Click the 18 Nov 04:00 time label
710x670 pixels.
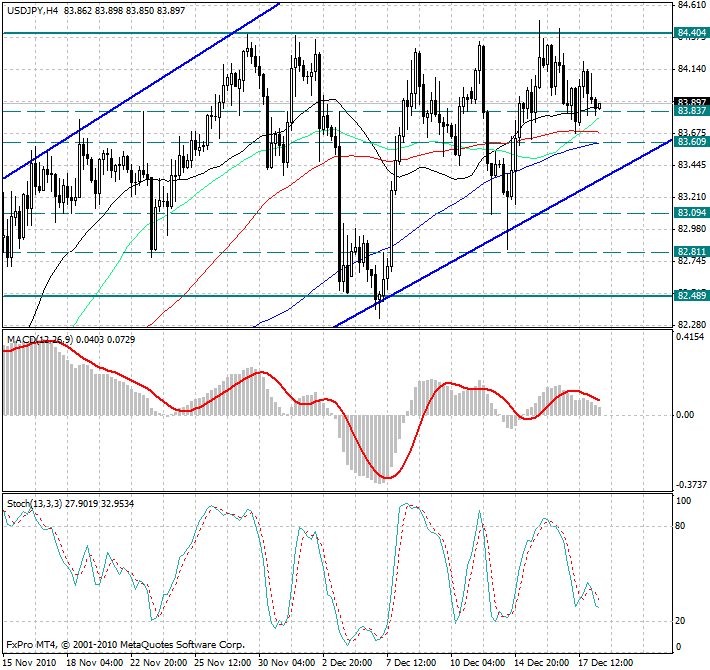pos(94,663)
